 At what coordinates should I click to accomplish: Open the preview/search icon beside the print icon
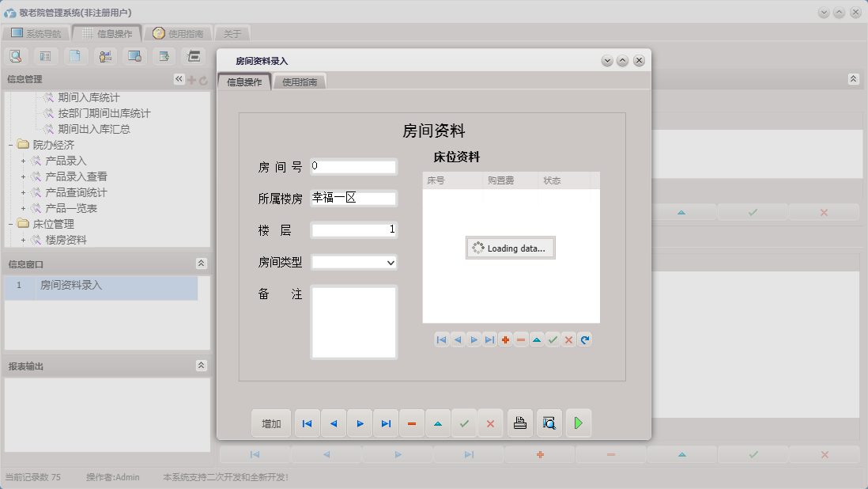tap(549, 423)
